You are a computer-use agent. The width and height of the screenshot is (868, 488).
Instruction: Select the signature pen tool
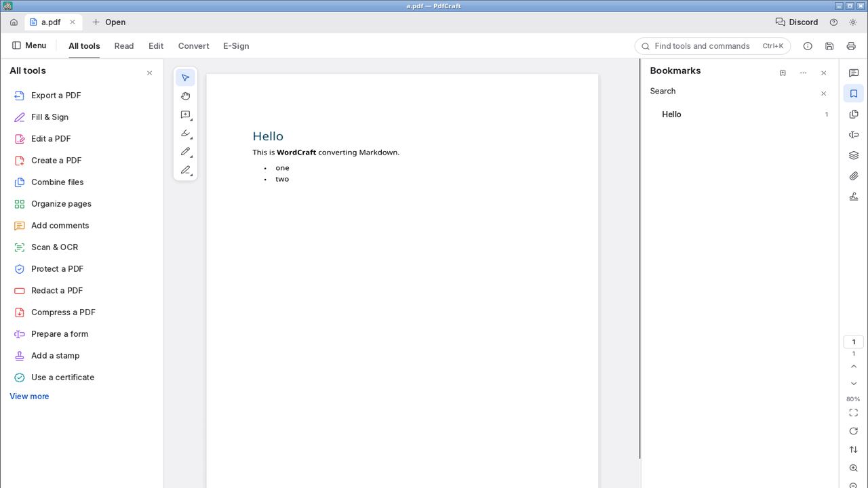pyautogui.click(x=185, y=170)
